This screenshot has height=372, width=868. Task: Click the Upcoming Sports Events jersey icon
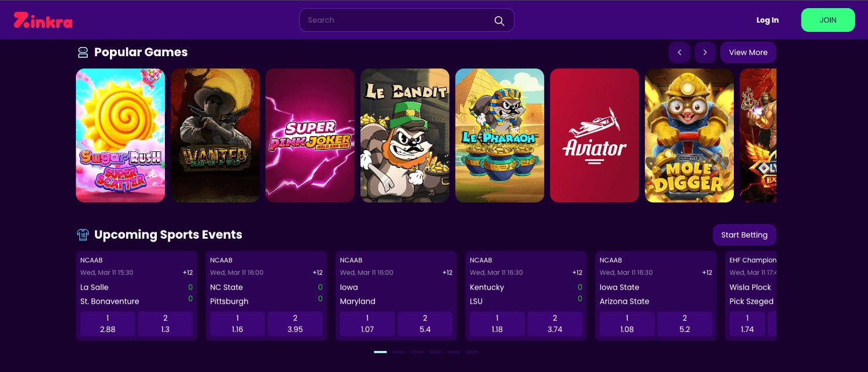(x=83, y=235)
